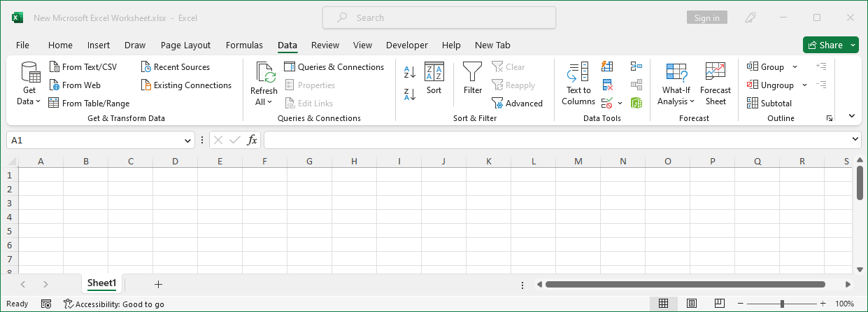868x312 pixels.
Task: Sort data Z to A descending
Action: coord(410,94)
